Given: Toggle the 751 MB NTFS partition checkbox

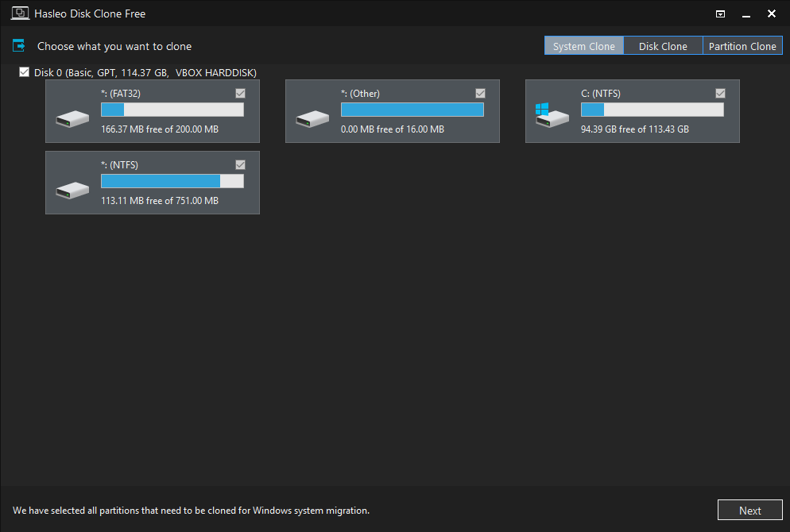Looking at the screenshot, I should tap(240, 164).
